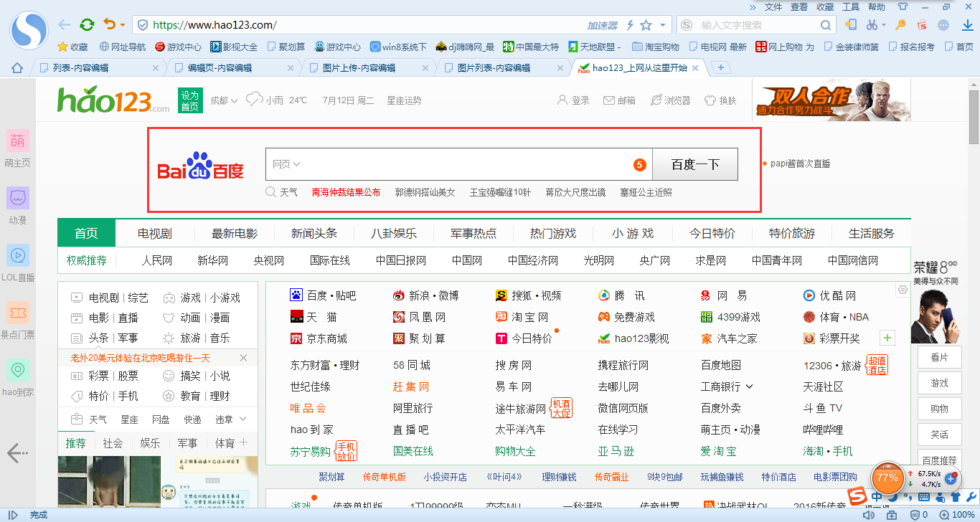The image size is (980, 522).
Task: Click the 景点门票 sidebar icon
Action: 17,313
